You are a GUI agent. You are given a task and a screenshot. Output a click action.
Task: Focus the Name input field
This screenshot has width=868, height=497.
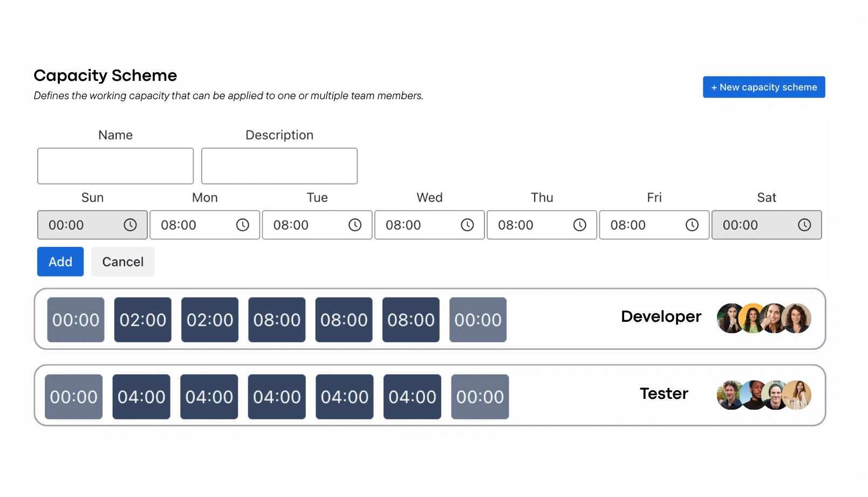click(x=115, y=166)
